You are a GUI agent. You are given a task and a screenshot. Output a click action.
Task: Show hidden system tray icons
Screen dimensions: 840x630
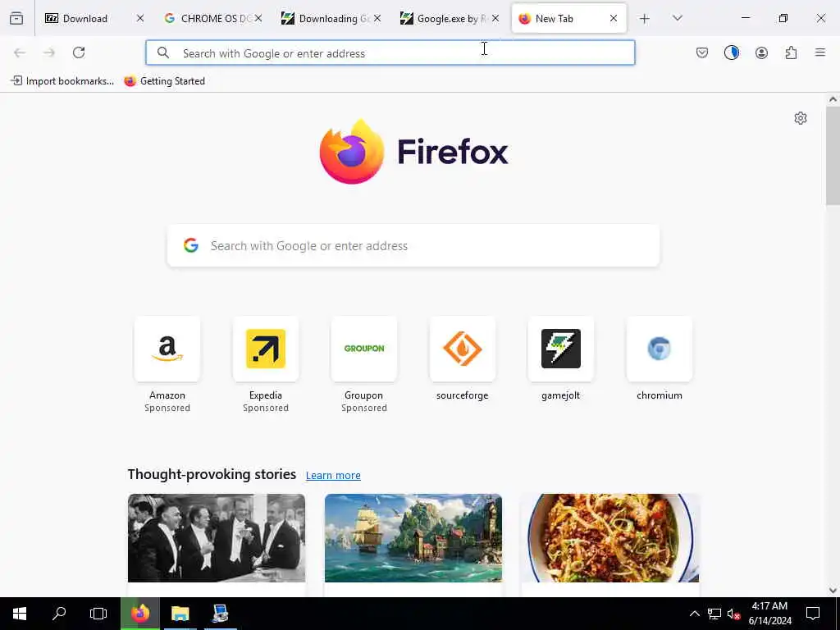(x=694, y=614)
